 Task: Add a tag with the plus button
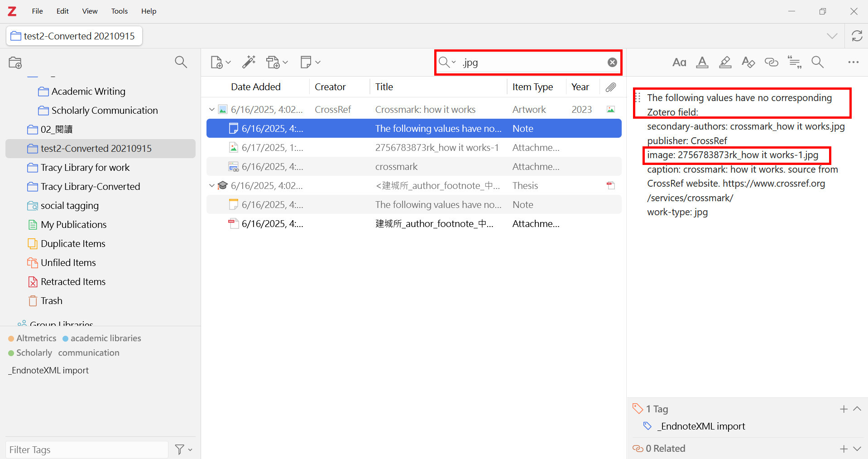(844, 409)
